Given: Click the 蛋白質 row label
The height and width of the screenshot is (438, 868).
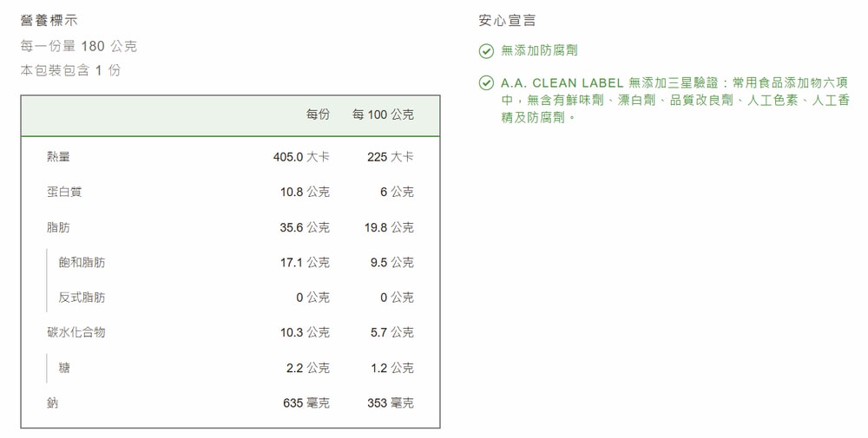Looking at the screenshot, I should pyautogui.click(x=64, y=192).
